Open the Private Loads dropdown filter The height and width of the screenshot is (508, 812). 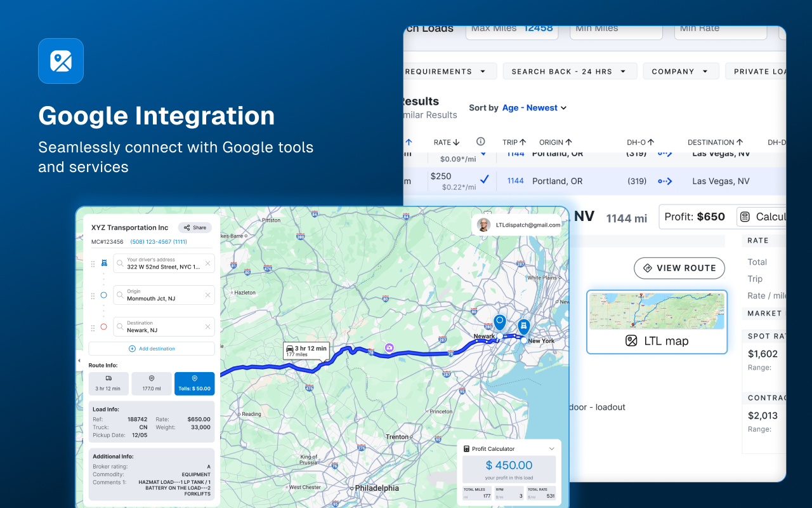tap(756, 71)
